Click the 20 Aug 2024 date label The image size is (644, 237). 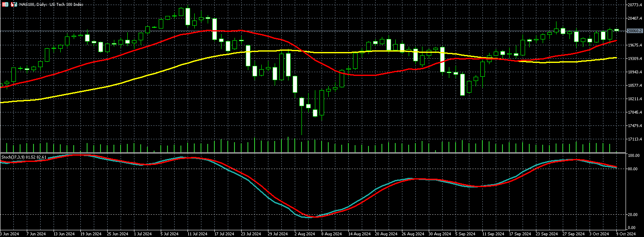(x=386, y=234)
